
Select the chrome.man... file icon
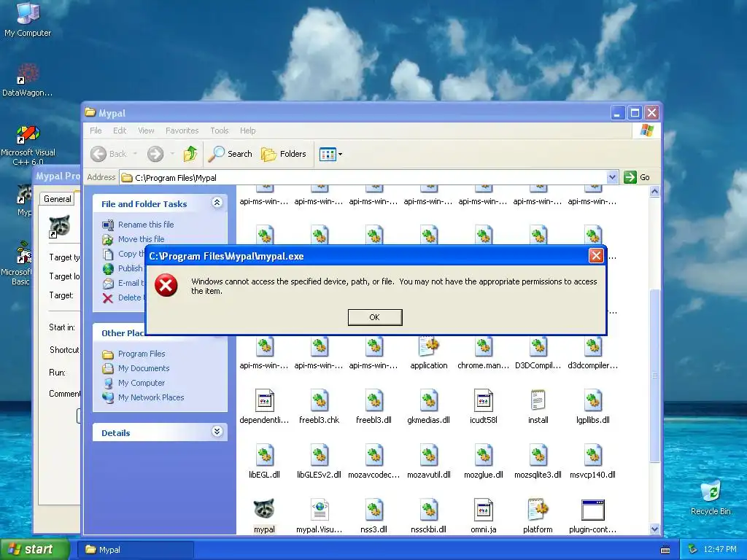[484, 346]
